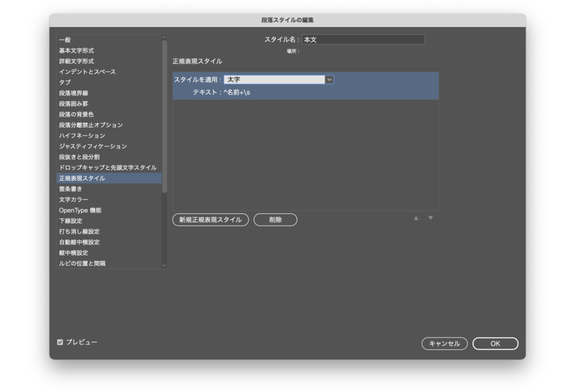This screenshot has height=392, width=581.
Task: Click the 新規正規表現スタイル button
Action: click(210, 220)
